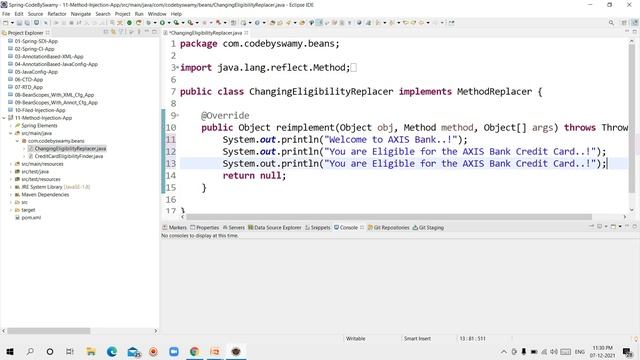Collapse src/main/java folder

tap(11, 133)
